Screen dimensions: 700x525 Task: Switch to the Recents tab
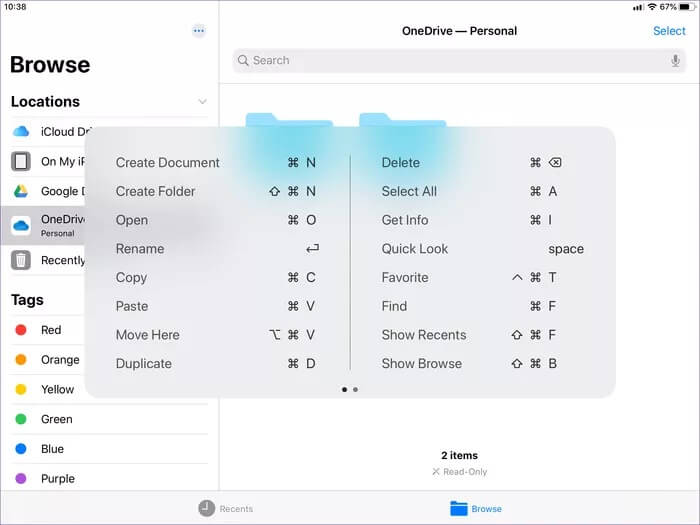[225, 508]
